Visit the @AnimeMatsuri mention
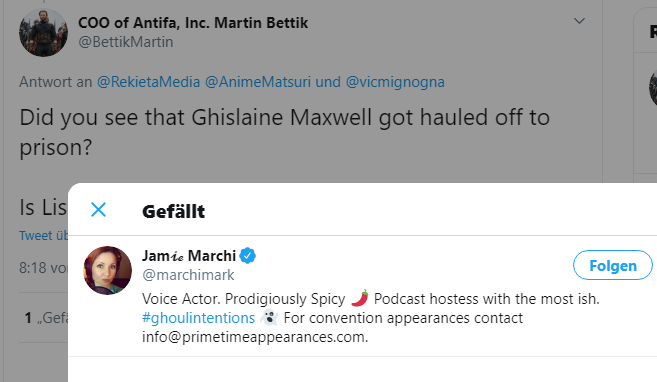 258,82
